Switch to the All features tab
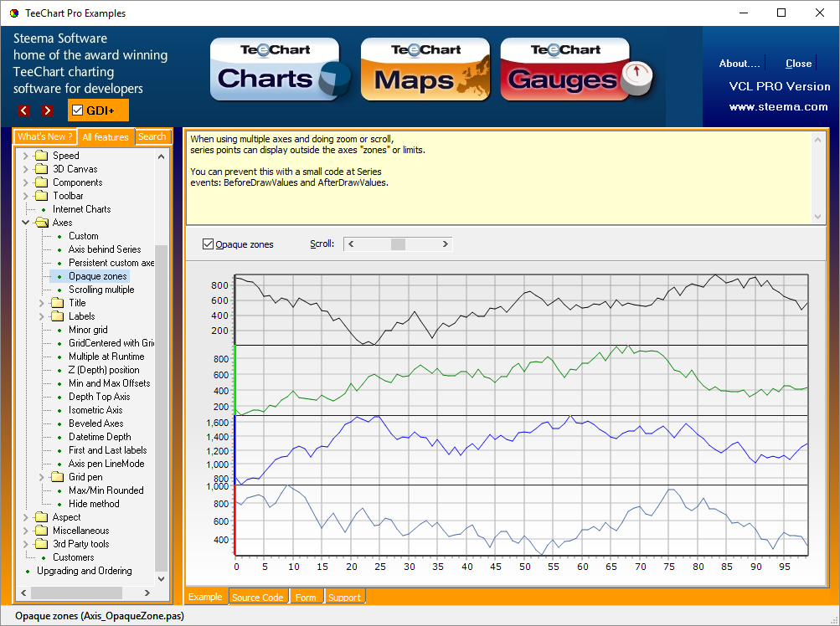 click(x=106, y=137)
